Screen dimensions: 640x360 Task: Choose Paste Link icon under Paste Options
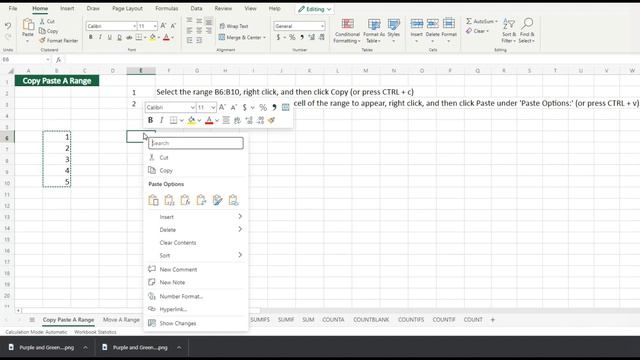pos(233,200)
